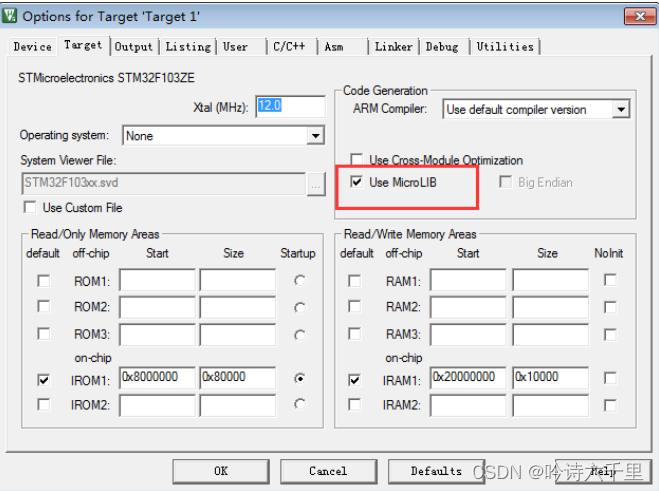Select the ROM3 Startup radio button

click(x=300, y=335)
